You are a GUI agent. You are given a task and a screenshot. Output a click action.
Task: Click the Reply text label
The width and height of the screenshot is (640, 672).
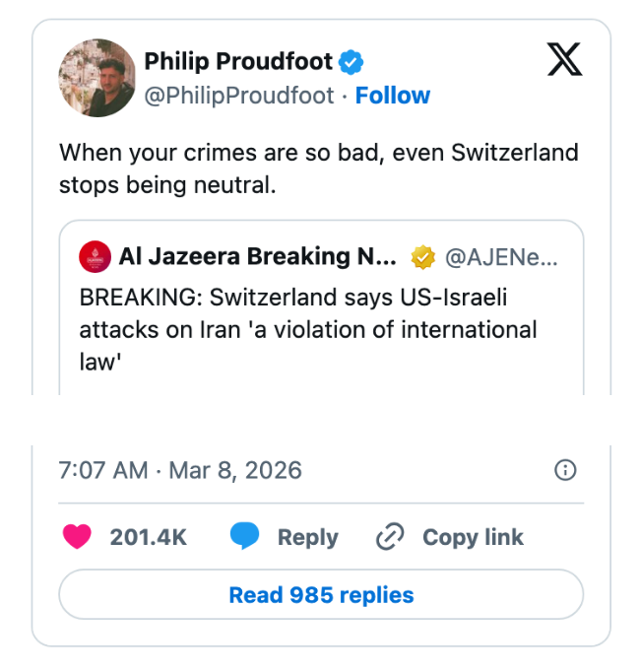(x=307, y=537)
